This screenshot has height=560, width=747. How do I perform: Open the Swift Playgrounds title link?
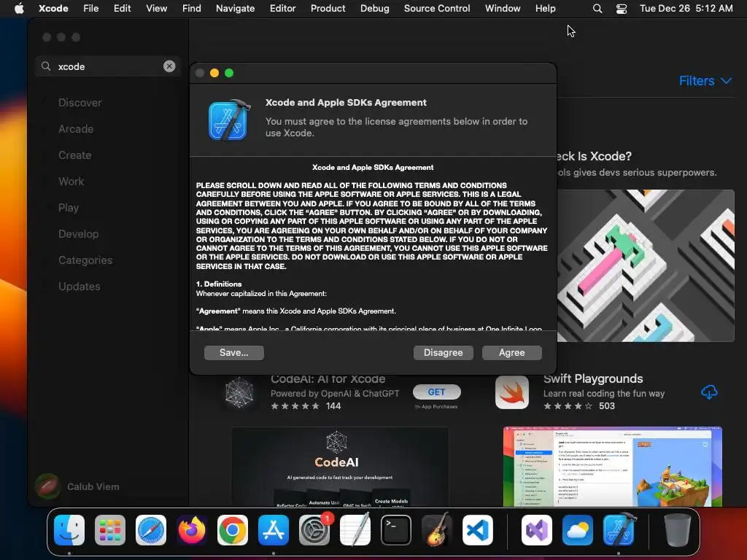[x=592, y=378]
